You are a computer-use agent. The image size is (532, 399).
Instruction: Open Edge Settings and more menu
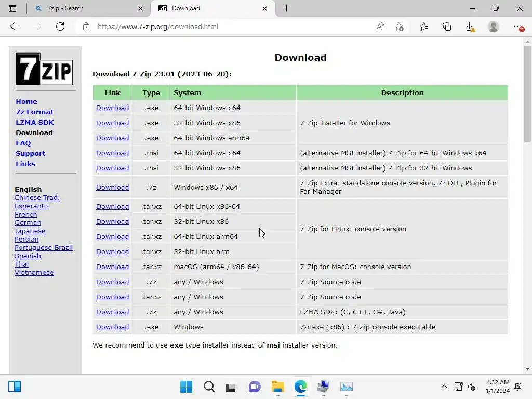coord(518,26)
